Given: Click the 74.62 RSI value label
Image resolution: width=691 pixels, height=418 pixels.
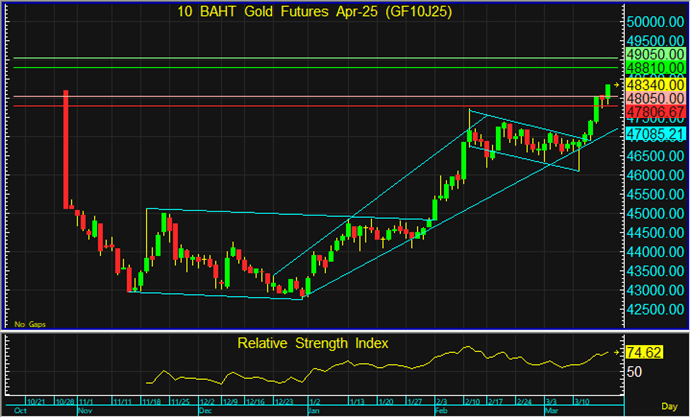Looking at the screenshot, I should tap(643, 353).
